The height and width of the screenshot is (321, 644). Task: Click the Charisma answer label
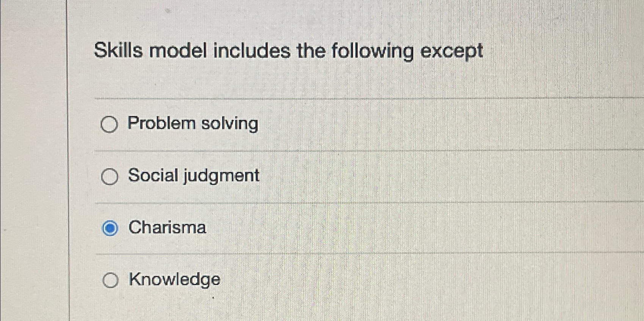167,227
